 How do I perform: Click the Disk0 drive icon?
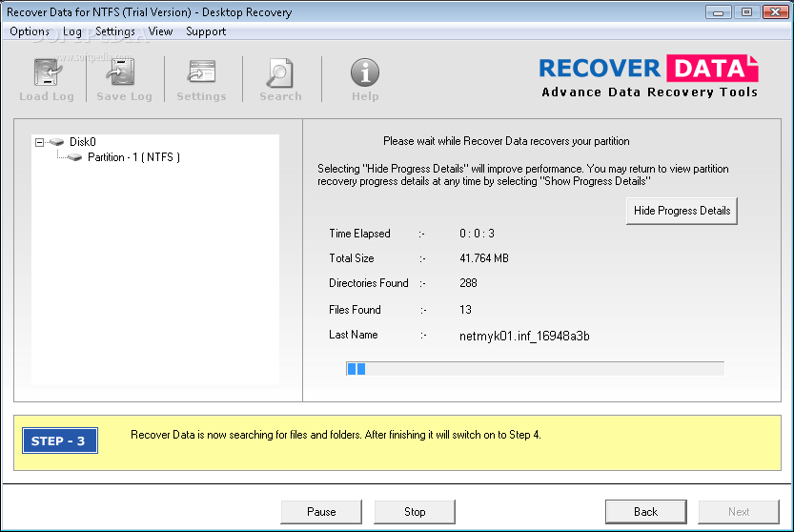[x=57, y=142]
